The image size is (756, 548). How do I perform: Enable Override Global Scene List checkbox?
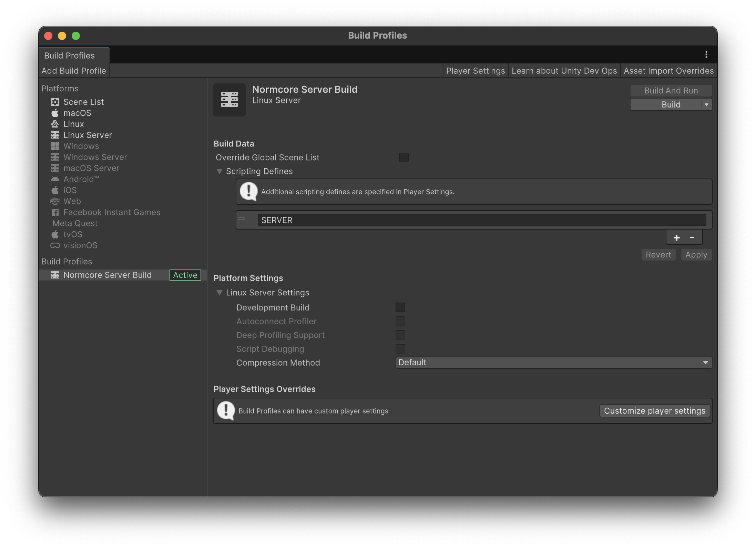tap(403, 158)
